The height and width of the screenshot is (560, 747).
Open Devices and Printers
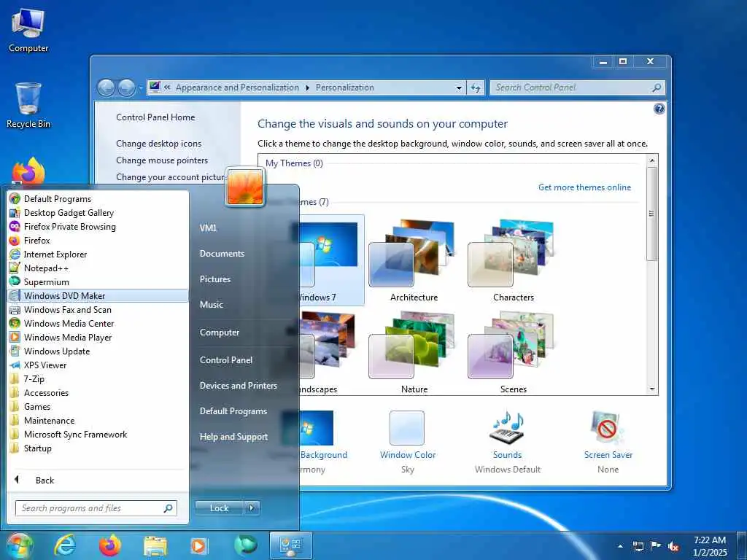(x=239, y=385)
